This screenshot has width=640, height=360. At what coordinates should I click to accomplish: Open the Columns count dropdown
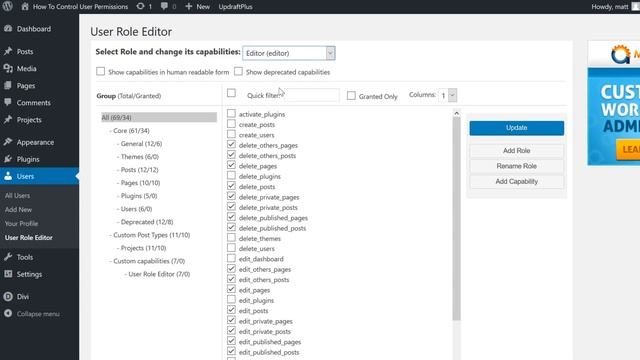(x=447, y=95)
